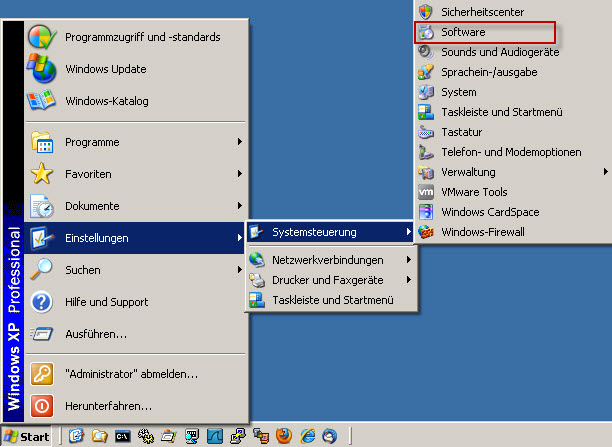Expand the Favoriten submenu arrow
The image size is (612, 447).
click(x=240, y=174)
